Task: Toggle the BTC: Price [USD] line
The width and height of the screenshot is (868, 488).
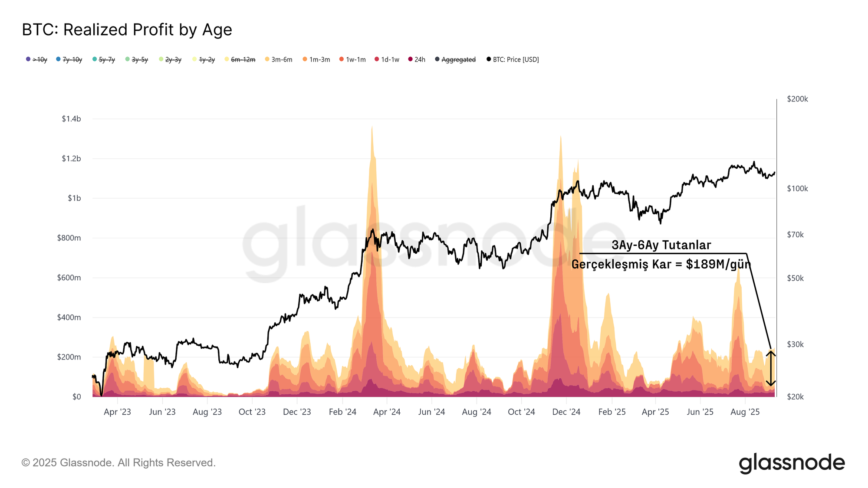Action: pyautogui.click(x=513, y=59)
